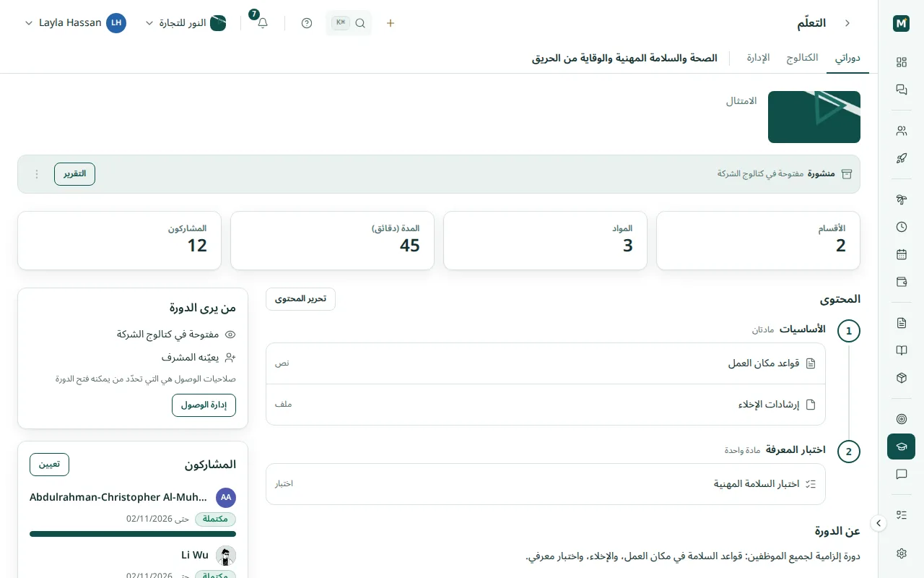Image resolution: width=924 pixels, height=578 pixels.
Task: Click Abdulrahman-Christopher's progress bar
Action: [133, 534]
